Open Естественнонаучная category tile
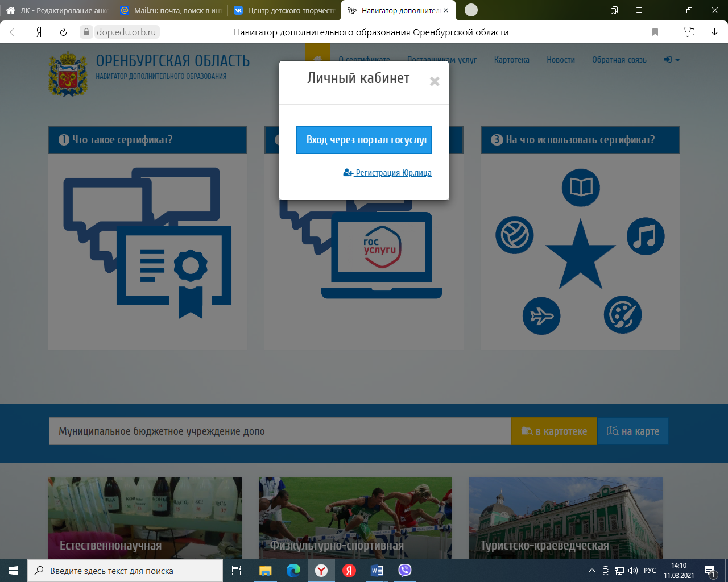Viewport: 728px width, 582px height. point(145,518)
